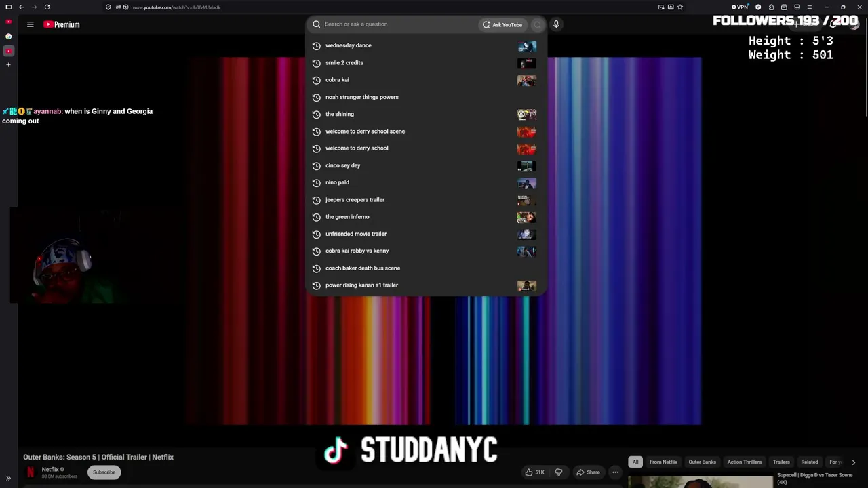Choose 'noah stranger things powers' suggestion
The height and width of the screenshot is (488, 868).
426,97
